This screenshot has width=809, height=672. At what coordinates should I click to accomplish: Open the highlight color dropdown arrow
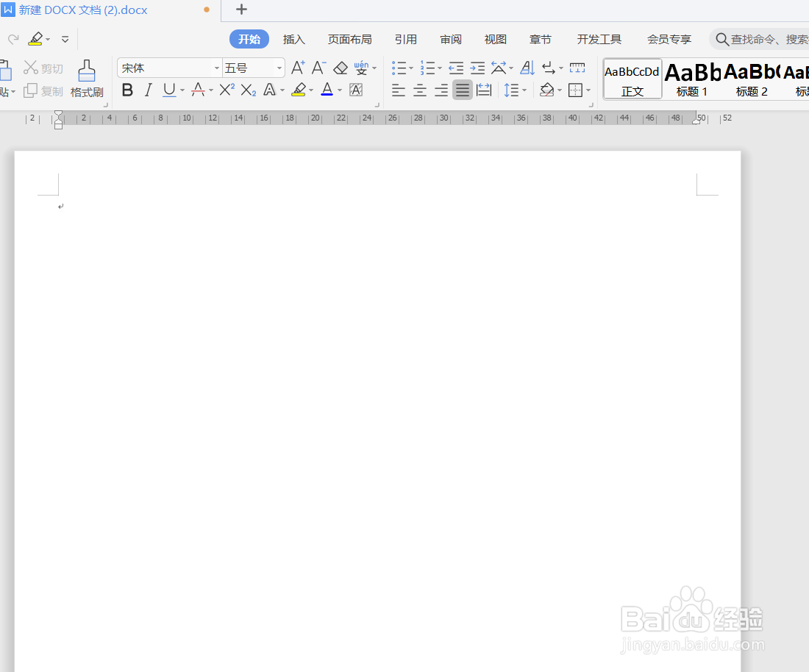tap(311, 90)
